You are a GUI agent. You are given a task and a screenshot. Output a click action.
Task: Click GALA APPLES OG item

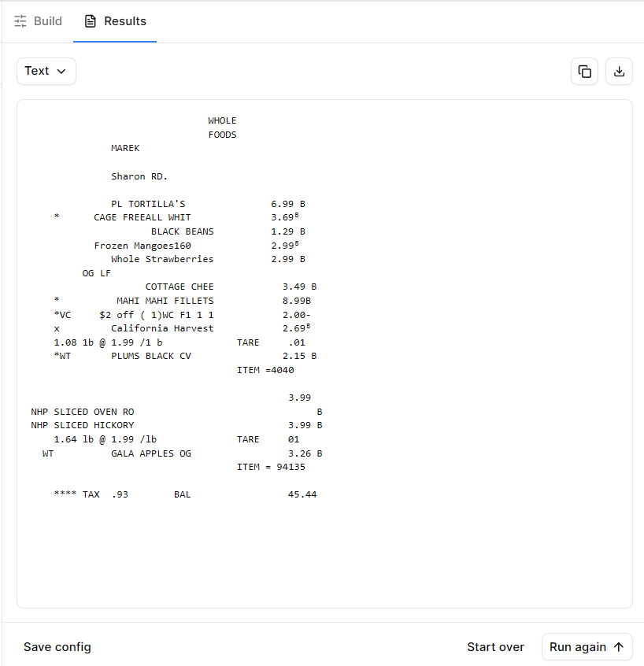(151, 453)
